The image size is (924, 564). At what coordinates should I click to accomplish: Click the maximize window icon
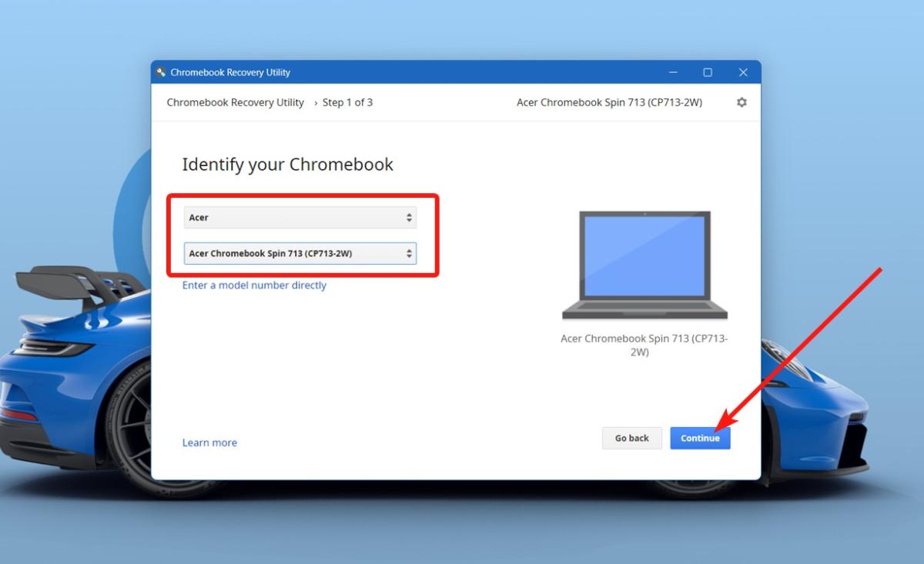[x=707, y=72]
